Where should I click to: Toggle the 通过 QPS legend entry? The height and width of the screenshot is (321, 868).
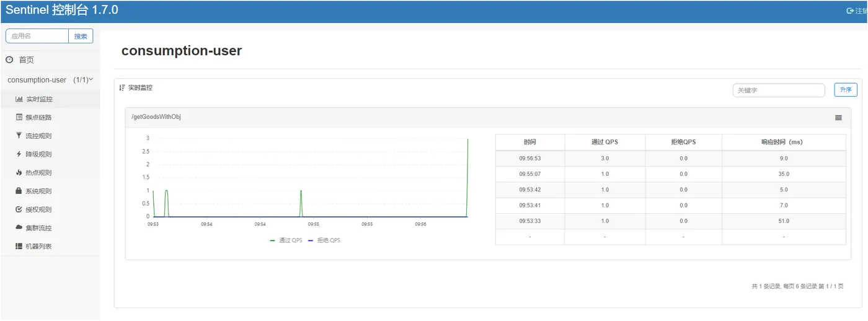click(x=286, y=240)
